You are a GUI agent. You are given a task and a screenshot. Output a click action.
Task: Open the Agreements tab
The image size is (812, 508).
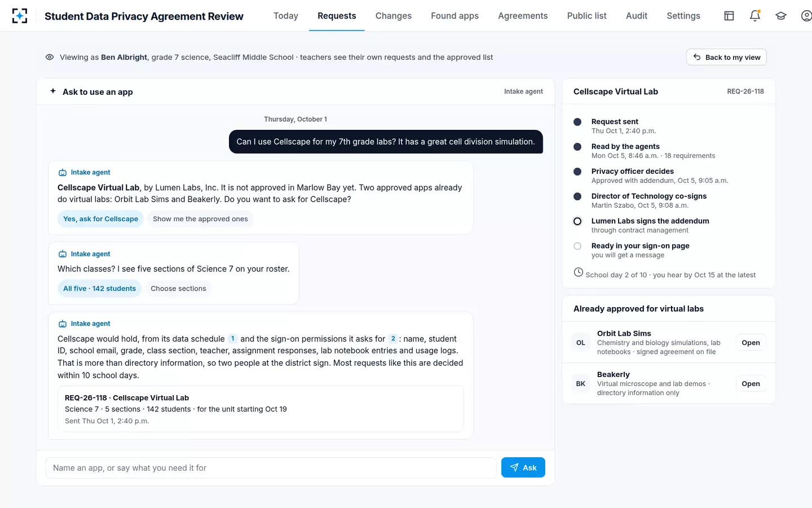[523, 16]
